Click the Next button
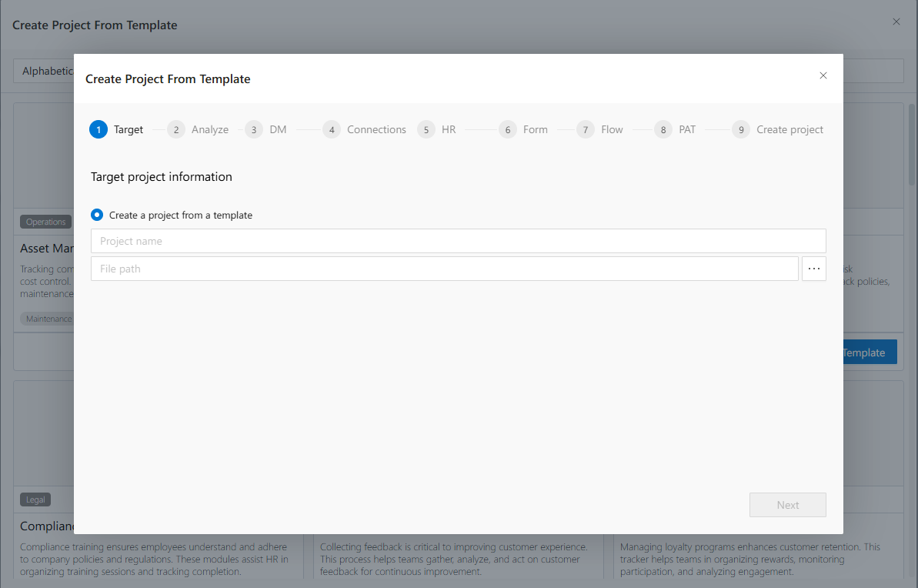Screen dimensions: 918x588 click(787, 505)
